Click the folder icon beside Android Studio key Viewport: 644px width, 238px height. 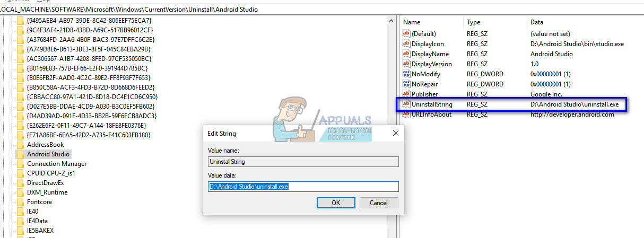pos(21,154)
